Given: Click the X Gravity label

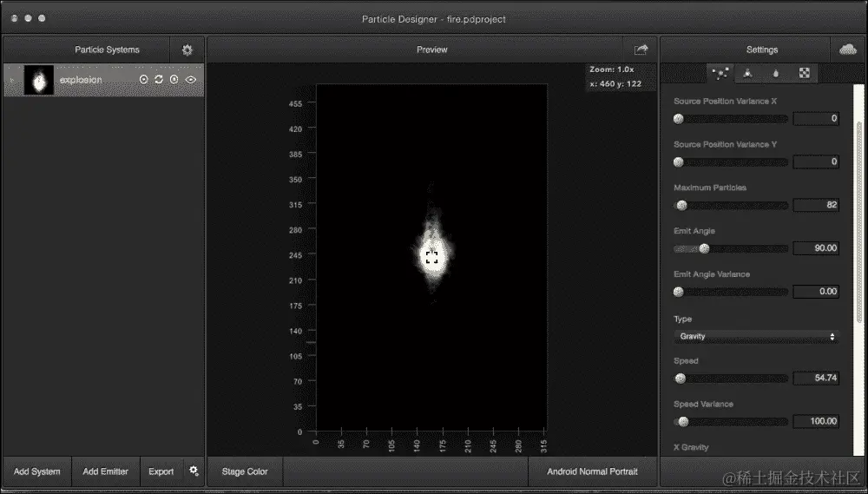Looking at the screenshot, I should (x=691, y=447).
